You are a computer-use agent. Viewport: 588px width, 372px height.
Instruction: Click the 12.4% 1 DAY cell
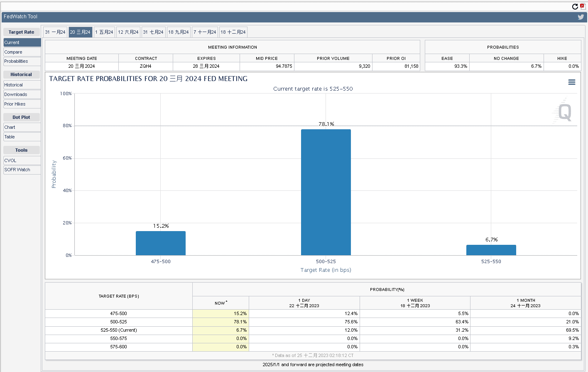click(x=304, y=313)
